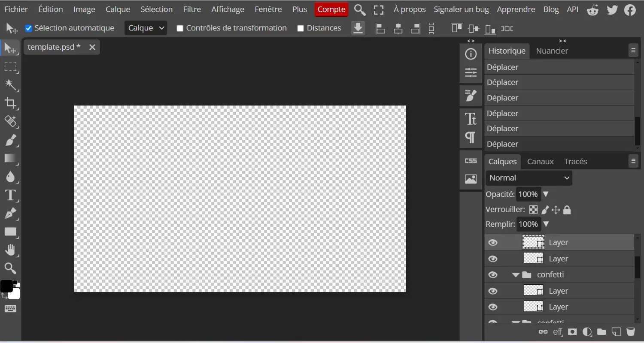Open layer effects 'eff' button
644x343 pixels.
pos(558,331)
